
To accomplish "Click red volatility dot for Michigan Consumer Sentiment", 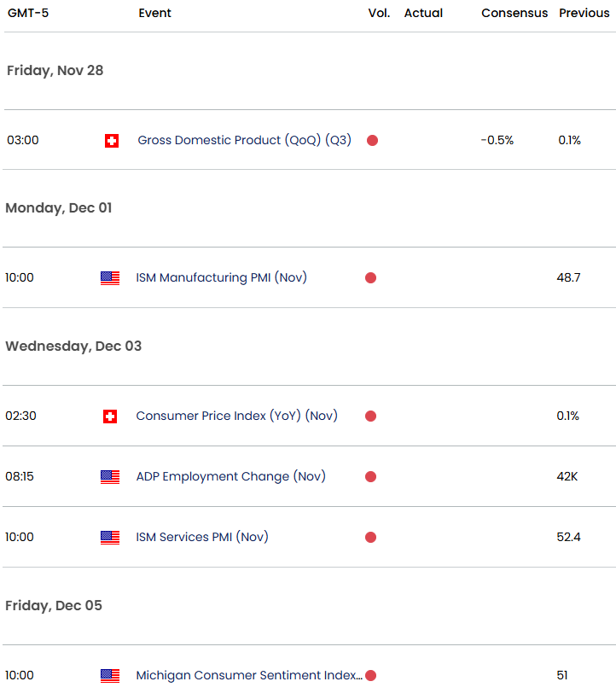I will (x=370, y=676).
